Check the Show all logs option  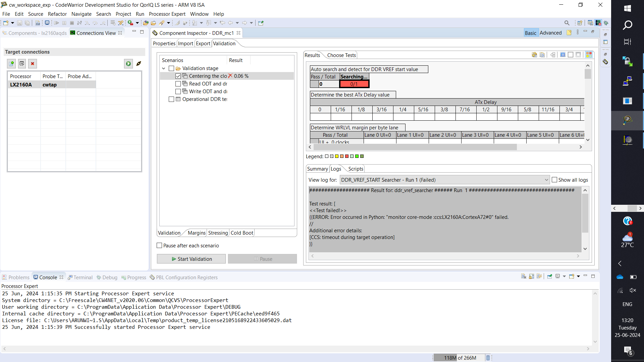[554, 180]
